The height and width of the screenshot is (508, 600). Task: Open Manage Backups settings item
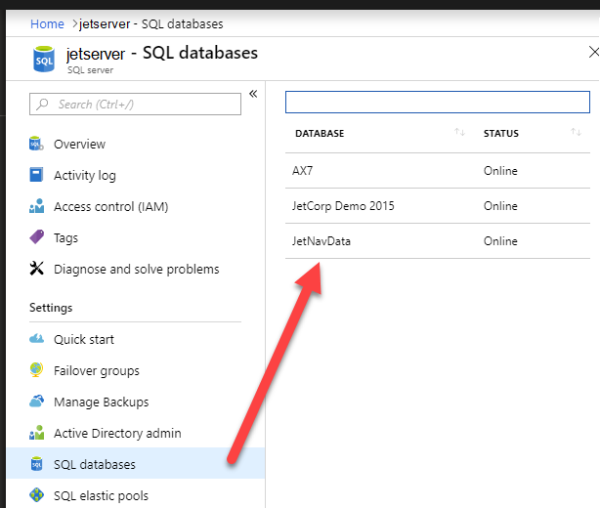coord(101,402)
